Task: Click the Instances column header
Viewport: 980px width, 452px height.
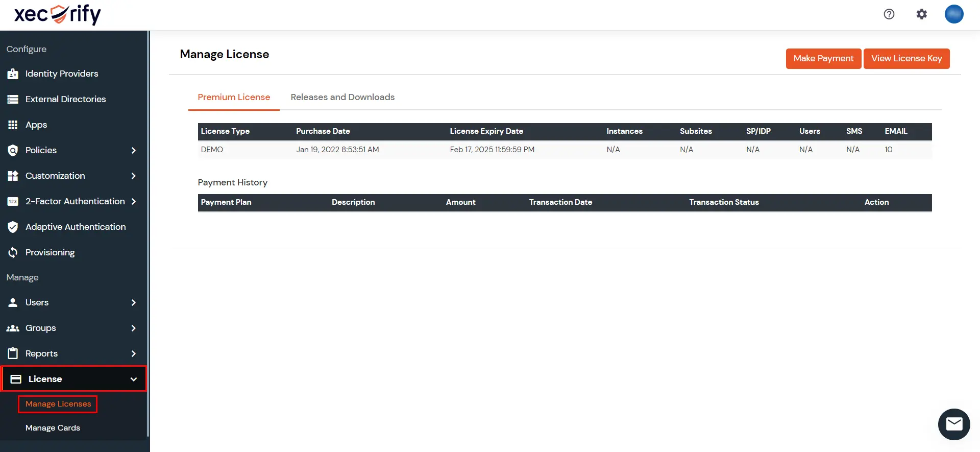Action: click(624, 131)
